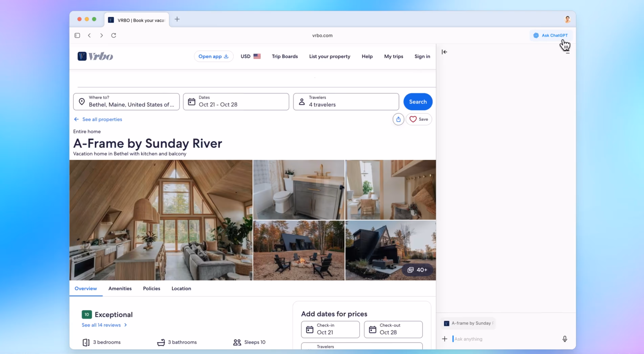Toggle the browser sidebar panel icon
This screenshot has height=354, width=644.
click(x=77, y=36)
